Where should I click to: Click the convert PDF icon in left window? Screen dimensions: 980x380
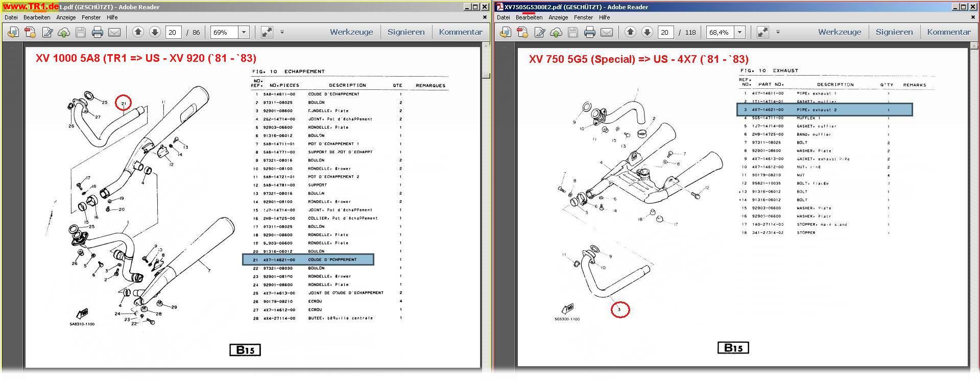(30, 32)
